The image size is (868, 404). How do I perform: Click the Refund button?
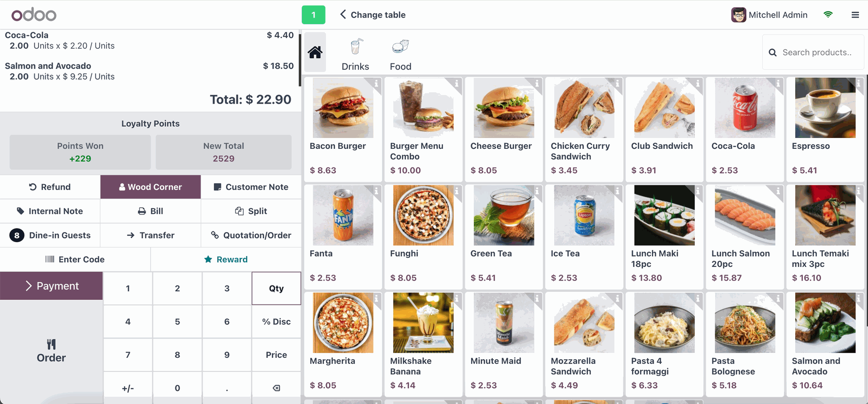click(x=50, y=187)
